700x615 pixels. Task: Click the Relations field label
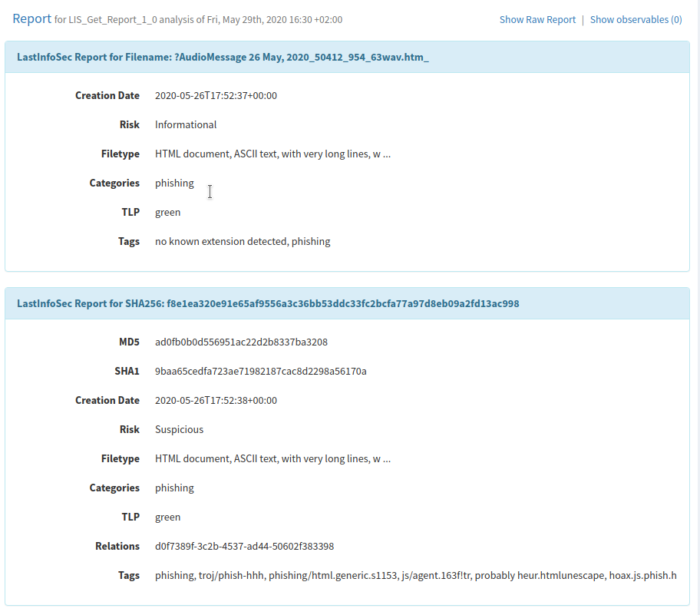click(x=117, y=546)
